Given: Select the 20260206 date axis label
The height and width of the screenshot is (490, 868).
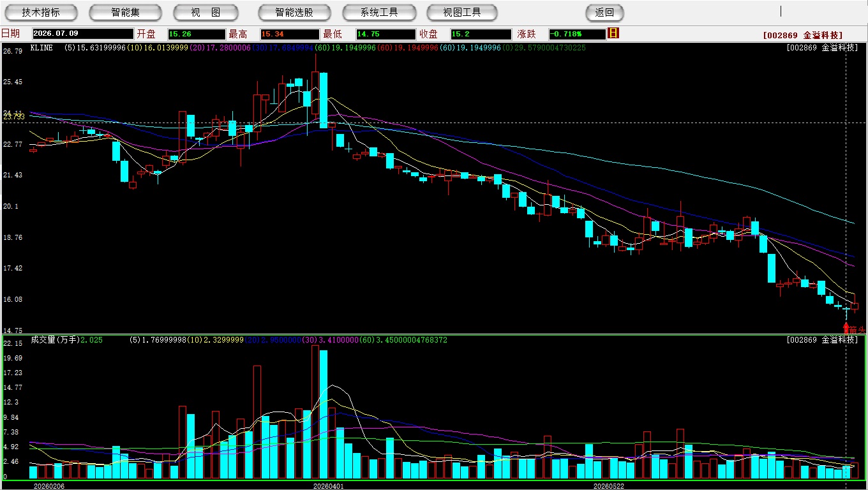Looking at the screenshot, I should [49, 486].
